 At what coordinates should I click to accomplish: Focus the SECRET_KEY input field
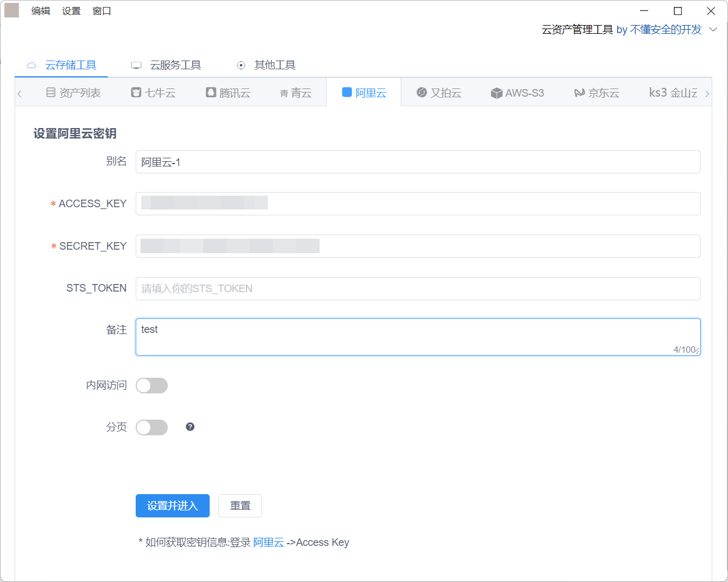418,246
